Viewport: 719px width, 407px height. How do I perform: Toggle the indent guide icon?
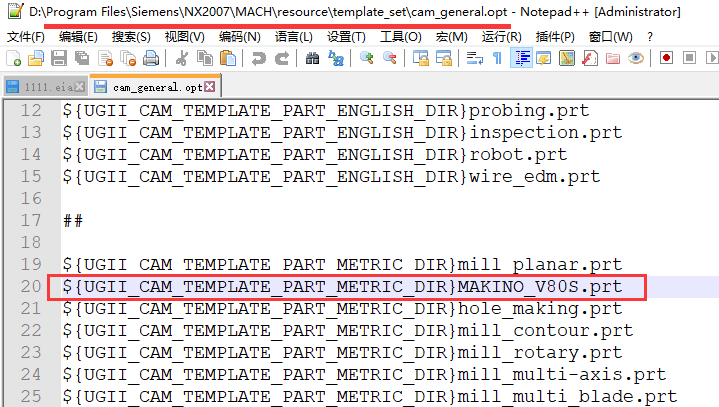coord(521,58)
